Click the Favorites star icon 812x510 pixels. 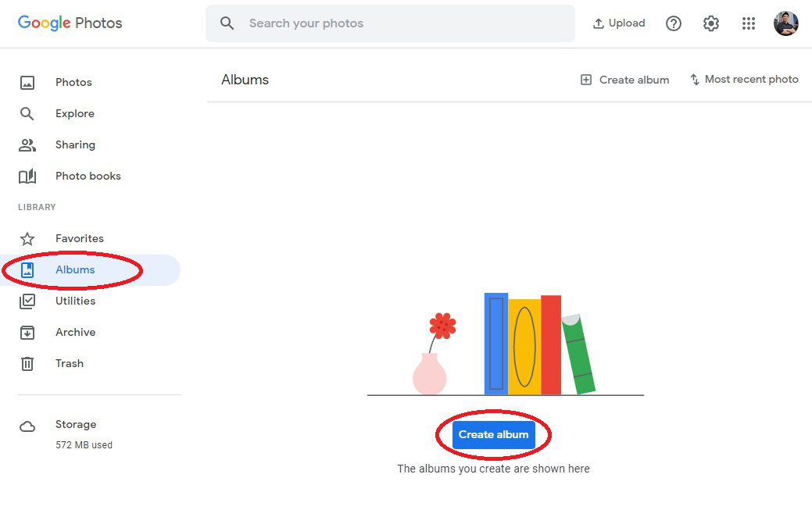[27, 238]
